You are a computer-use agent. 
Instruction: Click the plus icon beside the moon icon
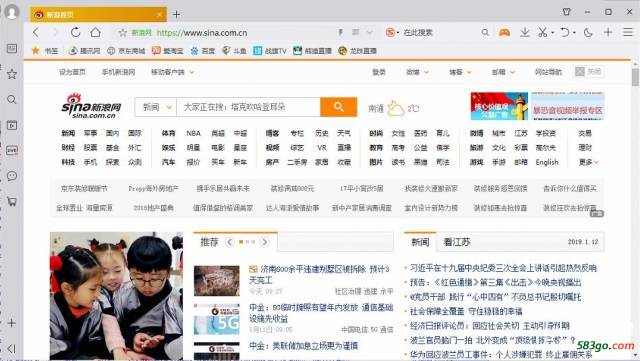[608, 32]
